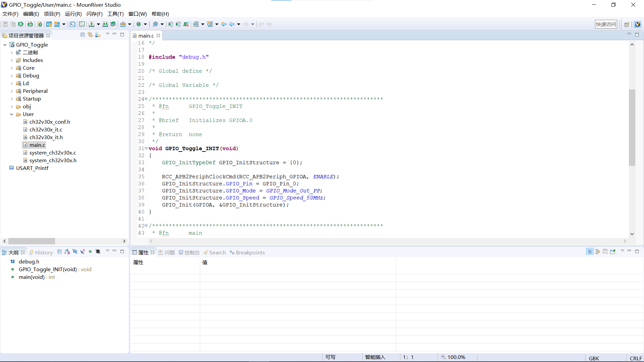Click the 快速访问 quick access field

point(606,24)
